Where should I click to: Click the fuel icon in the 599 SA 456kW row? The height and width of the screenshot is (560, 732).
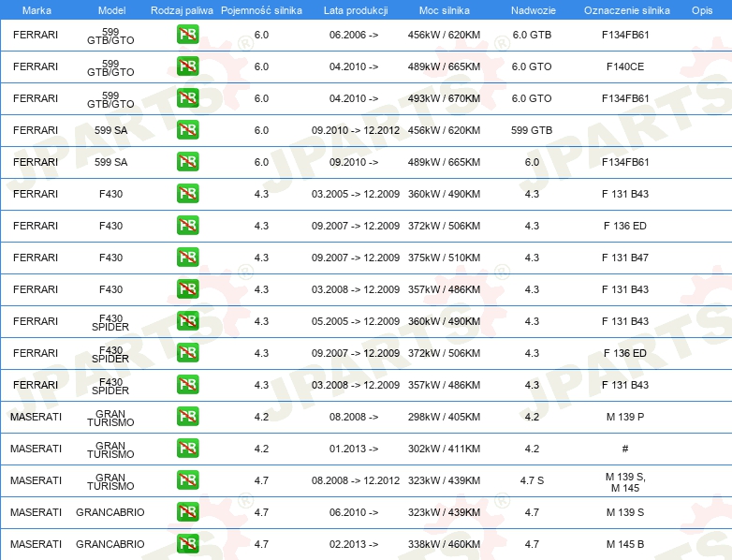187,130
